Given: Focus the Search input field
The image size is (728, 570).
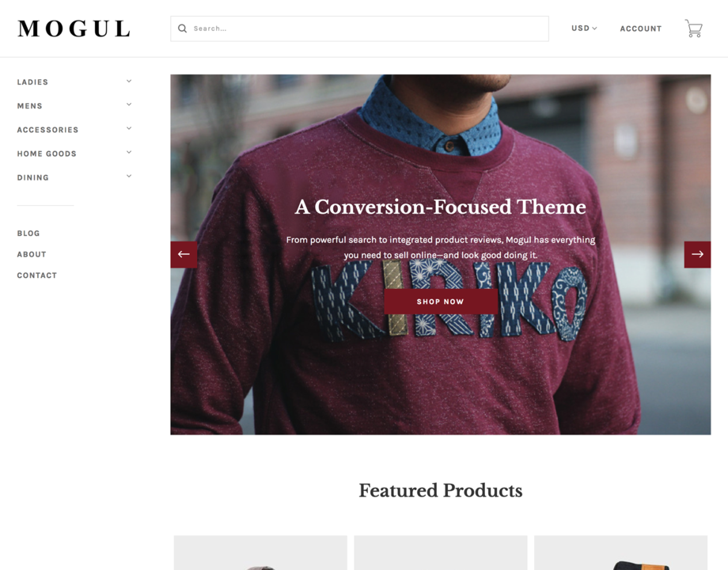Looking at the screenshot, I should (x=359, y=28).
